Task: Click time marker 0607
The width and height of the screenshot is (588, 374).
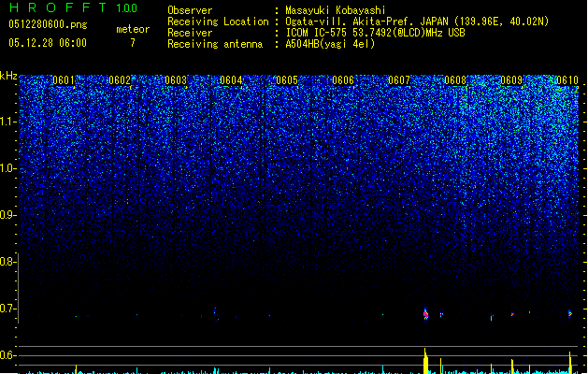Action: click(x=399, y=80)
